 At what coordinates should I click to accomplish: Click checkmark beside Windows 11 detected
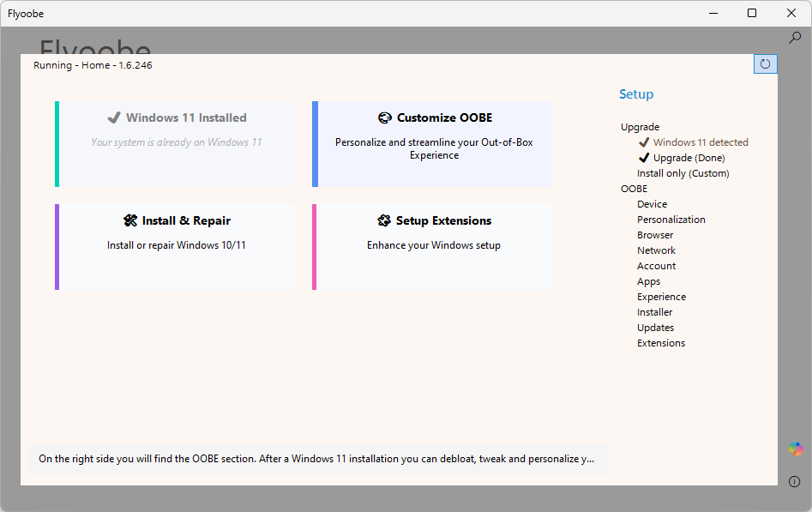644,142
